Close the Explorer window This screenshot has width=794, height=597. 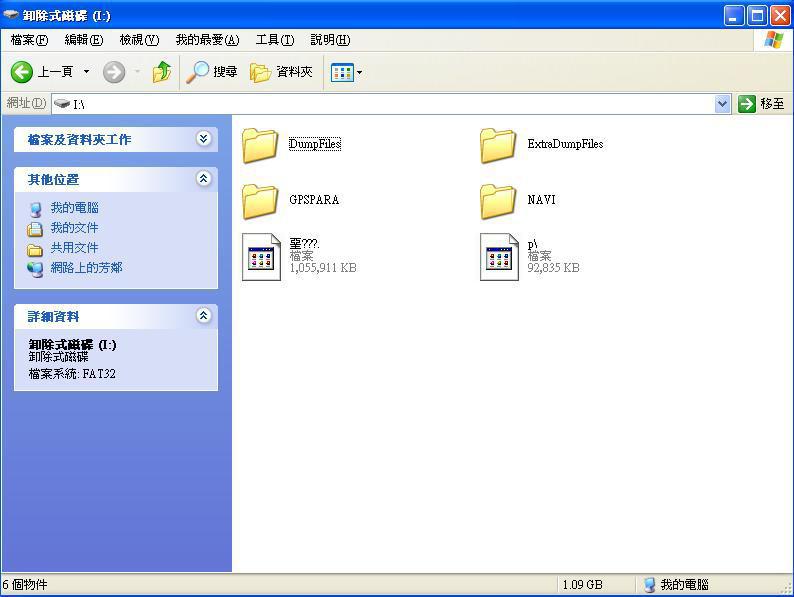pyautogui.click(x=780, y=16)
